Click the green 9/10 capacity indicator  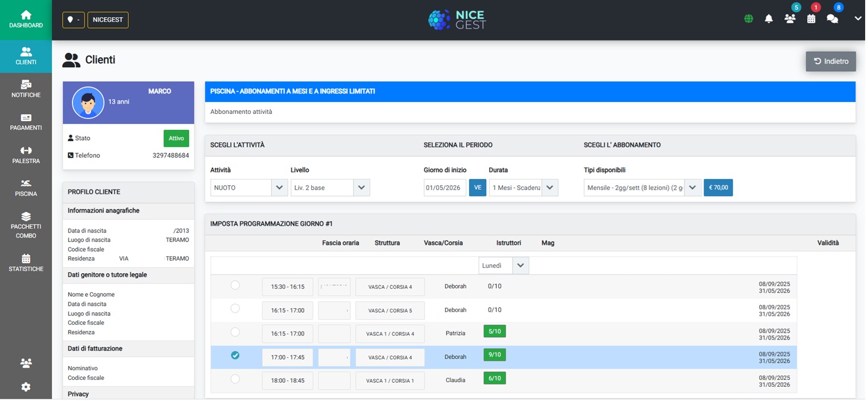coord(496,356)
